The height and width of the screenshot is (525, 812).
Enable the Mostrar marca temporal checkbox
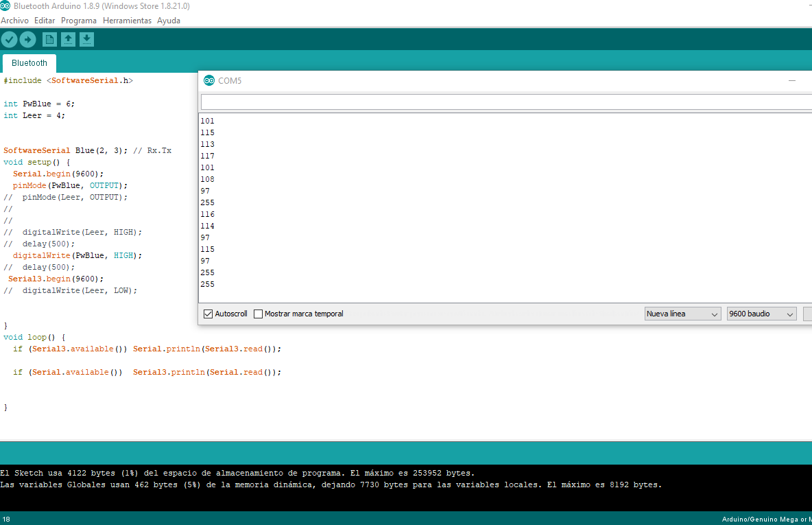(258, 314)
